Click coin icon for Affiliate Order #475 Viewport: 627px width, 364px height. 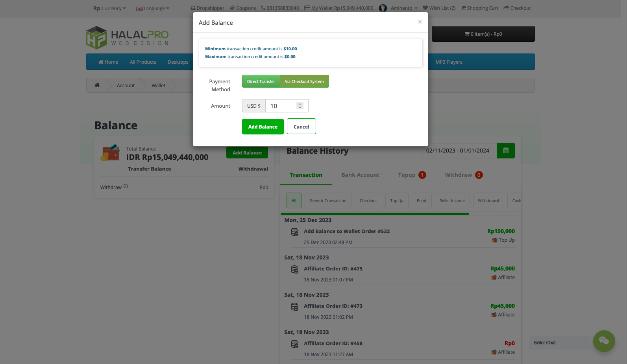tap(294, 270)
